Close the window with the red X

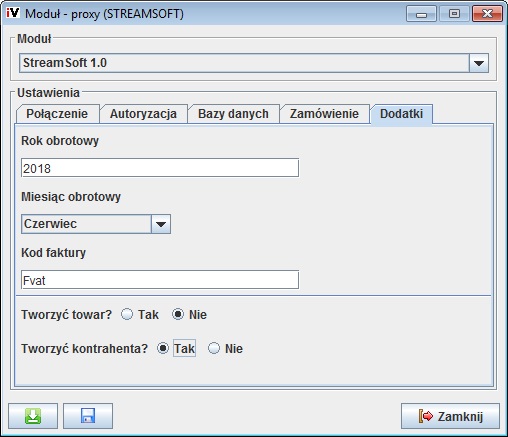point(487,14)
